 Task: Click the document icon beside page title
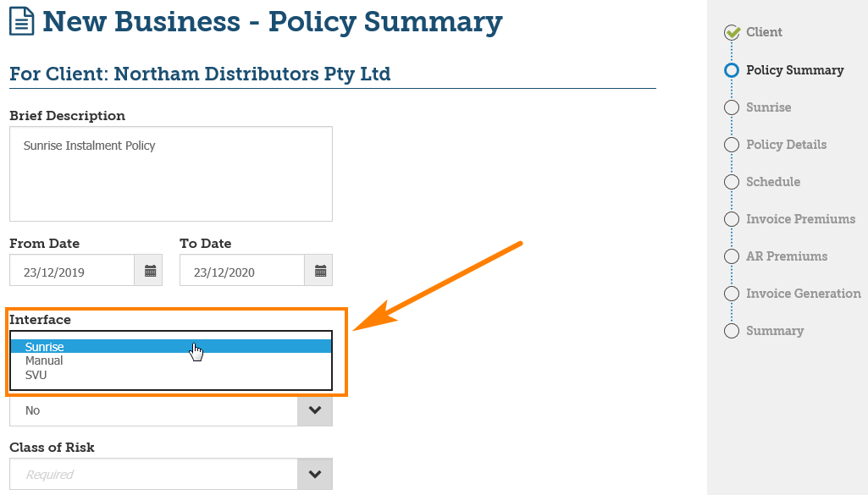[22, 23]
